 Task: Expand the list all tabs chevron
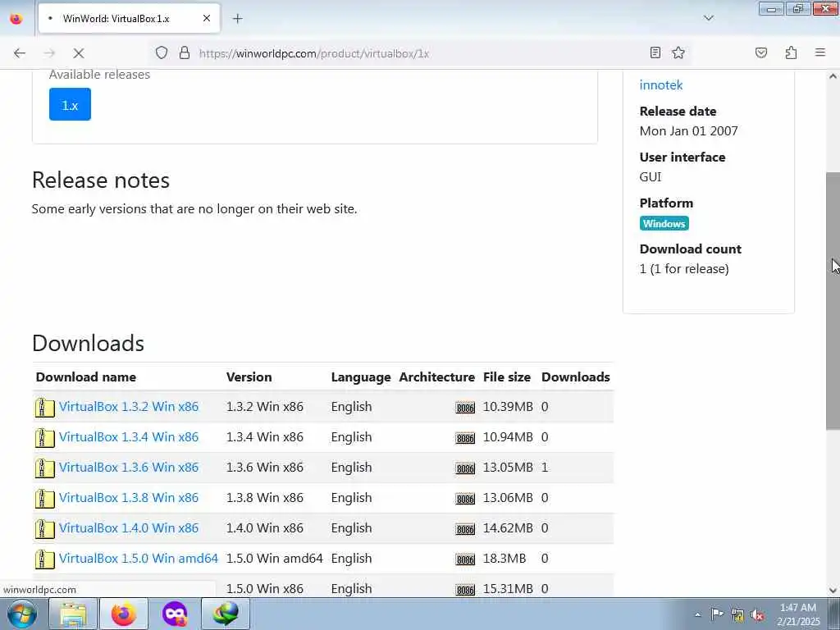pyautogui.click(x=709, y=18)
